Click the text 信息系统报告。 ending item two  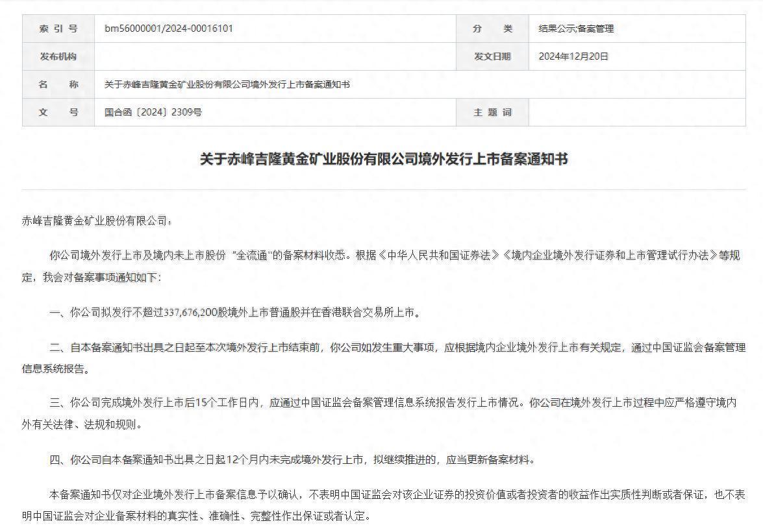coord(56,369)
